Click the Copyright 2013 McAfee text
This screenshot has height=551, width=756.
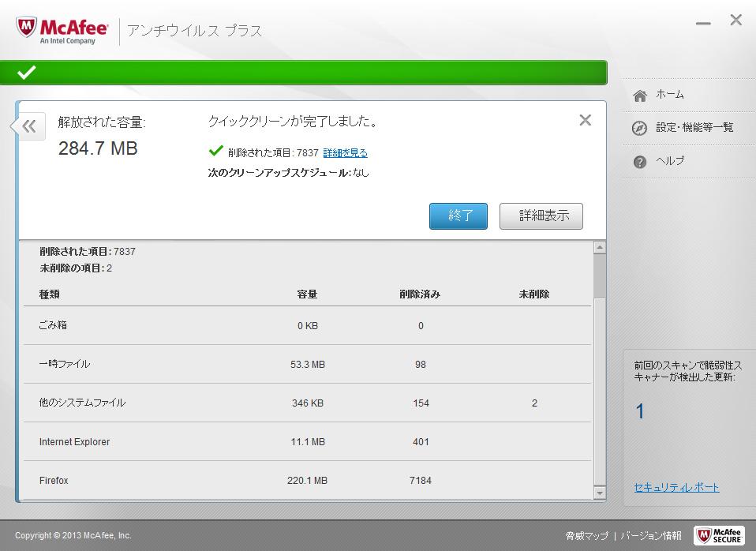pos(73,535)
